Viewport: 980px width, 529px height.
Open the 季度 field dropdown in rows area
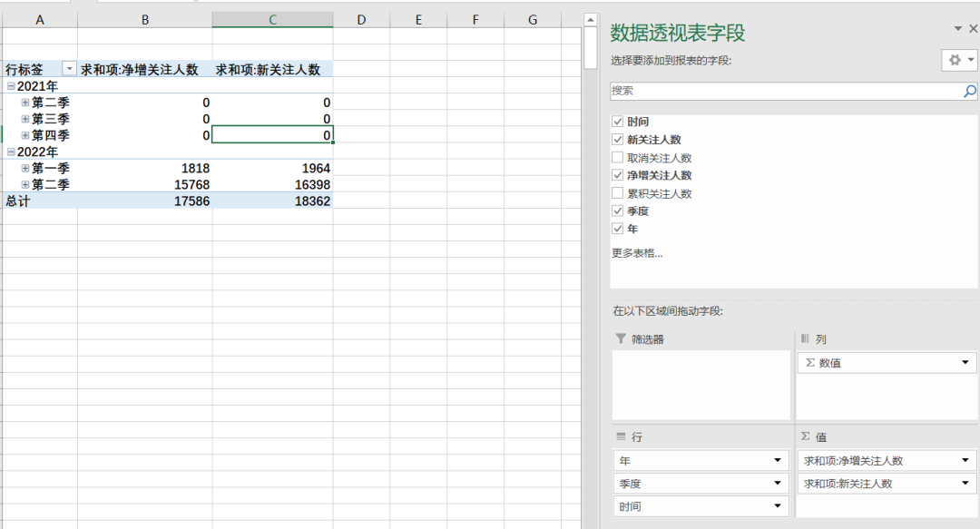point(778,484)
